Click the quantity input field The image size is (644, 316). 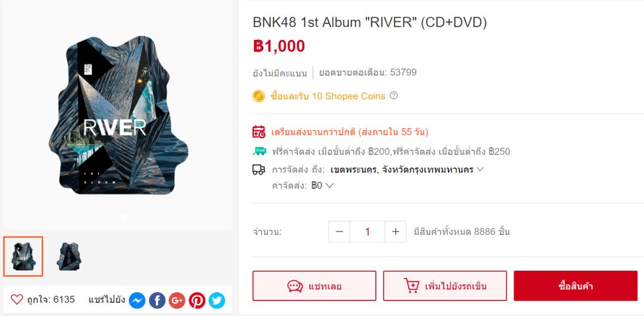pos(367,232)
